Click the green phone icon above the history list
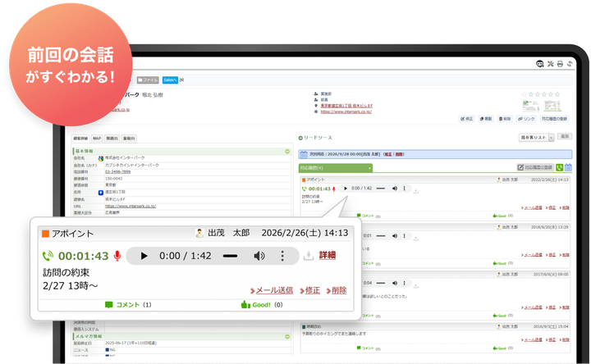591x364 pixels. pyautogui.click(x=559, y=167)
